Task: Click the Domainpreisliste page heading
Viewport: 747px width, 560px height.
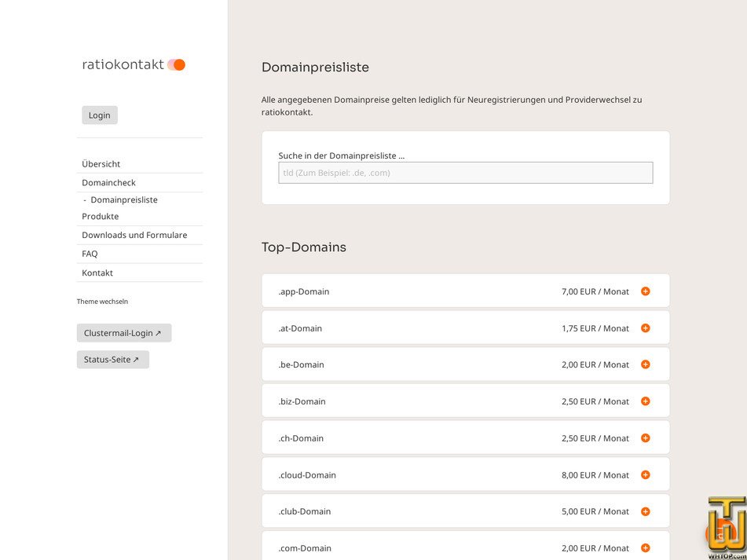Action: pos(316,67)
